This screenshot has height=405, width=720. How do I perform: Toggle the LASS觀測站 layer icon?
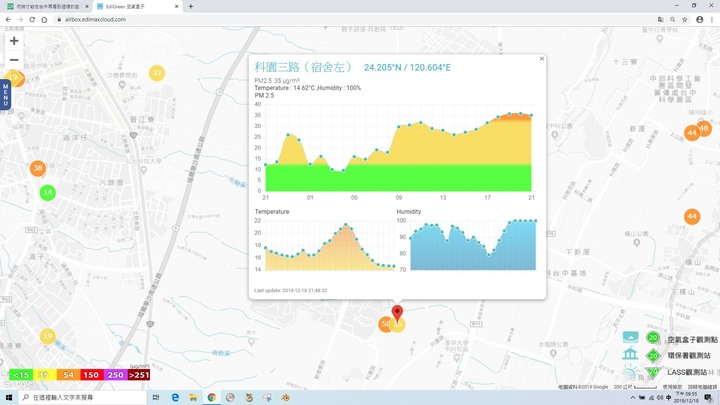630,371
